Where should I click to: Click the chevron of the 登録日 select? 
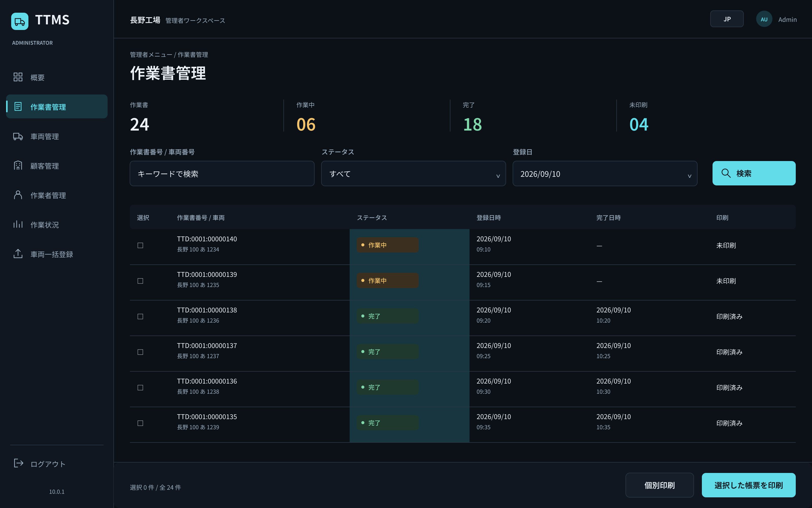689,176
